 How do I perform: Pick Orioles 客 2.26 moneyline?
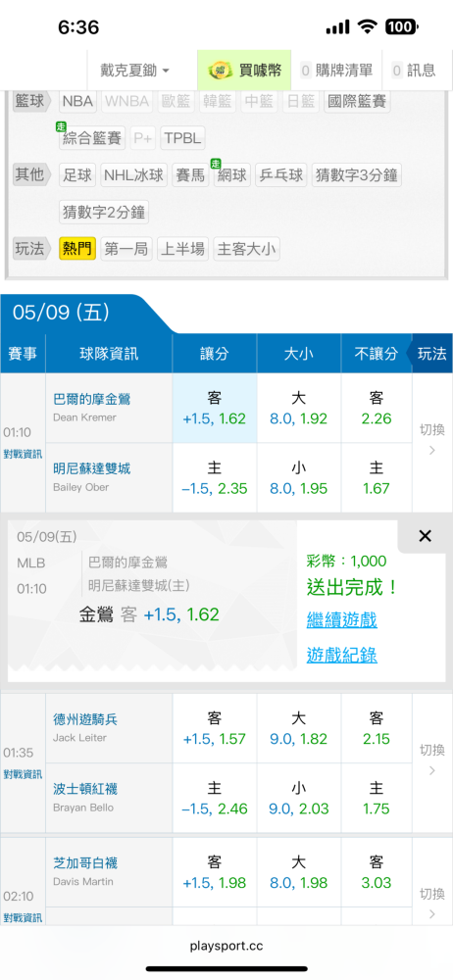click(377, 408)
